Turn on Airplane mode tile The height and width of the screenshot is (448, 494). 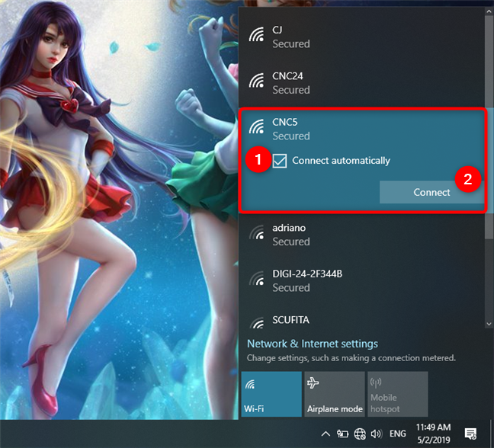[x=334, y=394]
